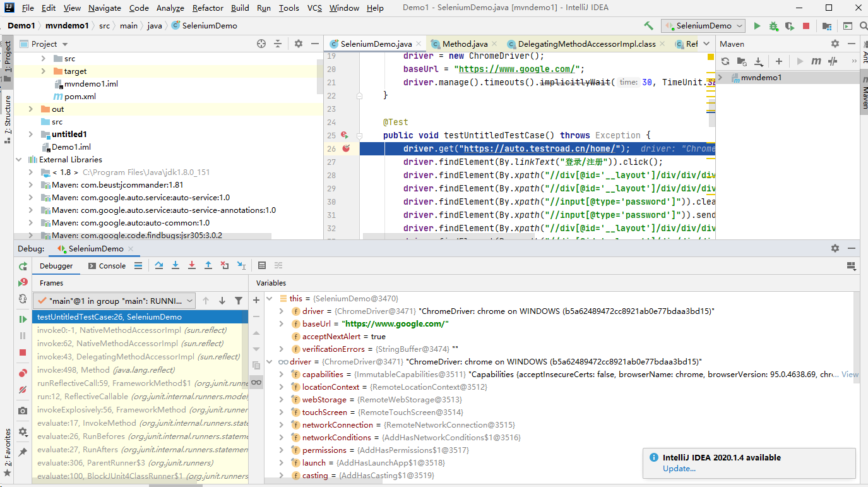Click the Run to Cursor icon
868x487 pixels.
click(x=241, y=266)
